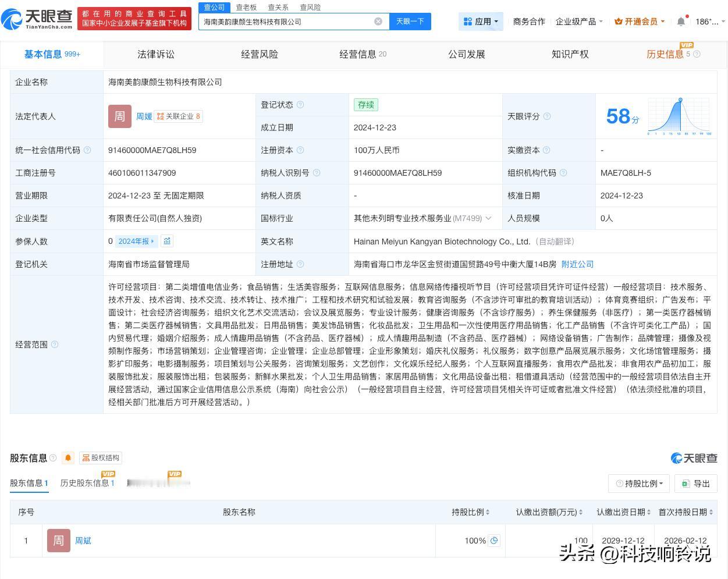
Task: Open the 知识产权 tab
Action: [x=570, y=54]
